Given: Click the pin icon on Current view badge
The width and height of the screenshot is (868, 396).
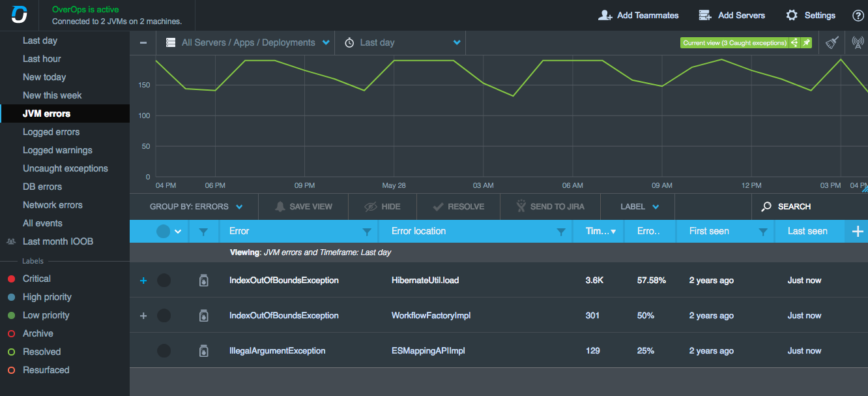Looking at the screenshot, I should [x=807, y=42].
